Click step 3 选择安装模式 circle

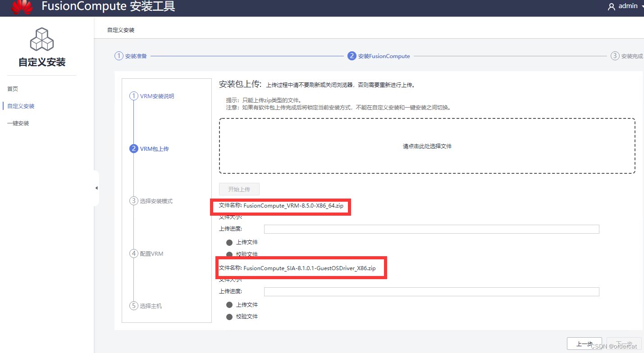point(134,201)
